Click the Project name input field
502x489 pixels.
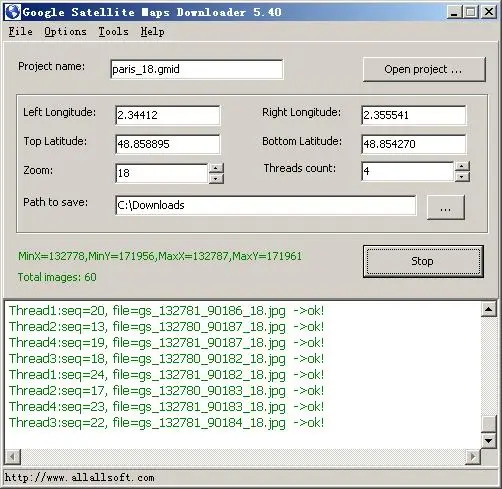[x=197, y=69]
